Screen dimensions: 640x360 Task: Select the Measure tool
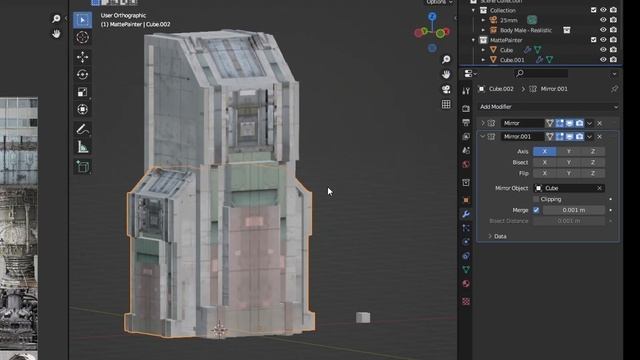82,147
